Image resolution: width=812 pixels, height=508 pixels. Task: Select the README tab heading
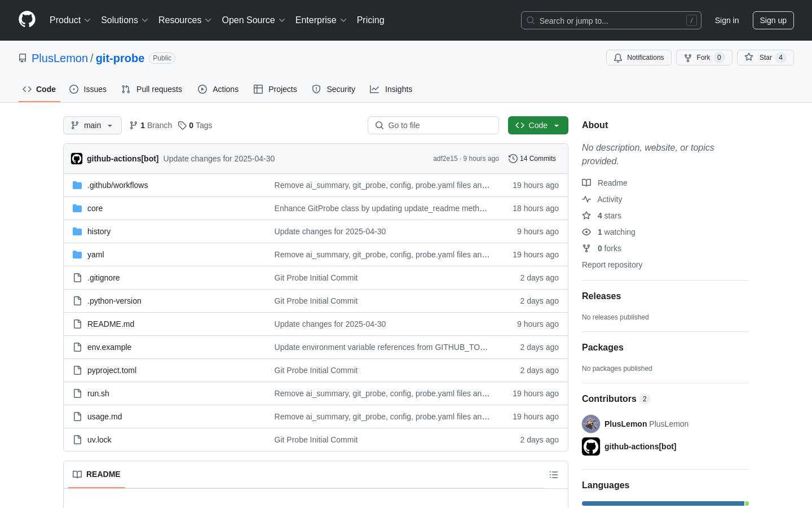click(x=96, y=475)
